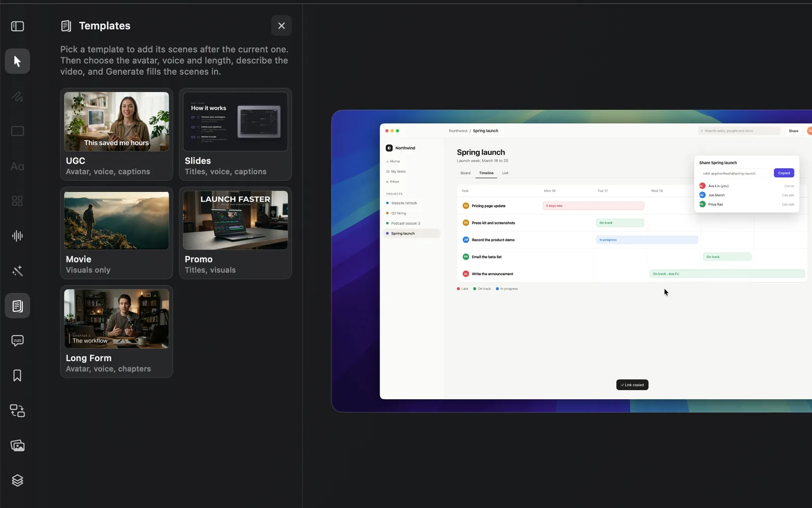812x508 pixels.
Task: Select 'Spring launch' project in preview sidebar
Action: (412, 234)
